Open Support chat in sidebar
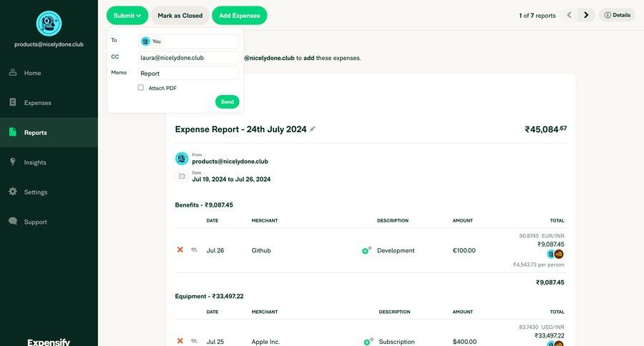The height and width of the screenshot is (346, 644). point(34,222)
